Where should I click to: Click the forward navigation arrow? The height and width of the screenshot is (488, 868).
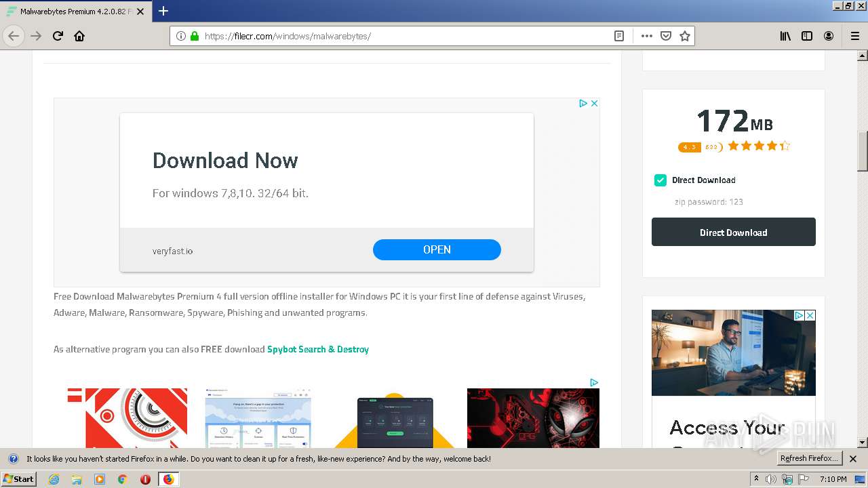(x=36, y=36)
